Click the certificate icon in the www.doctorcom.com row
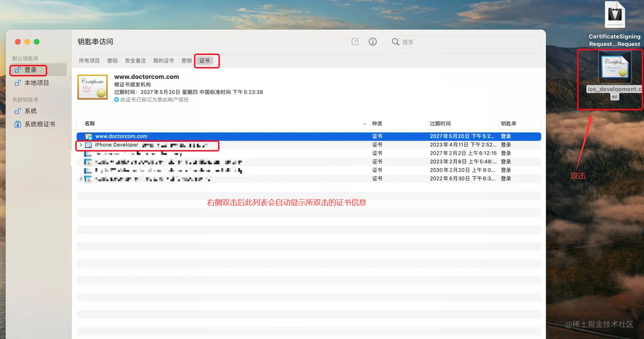Screen dimensions: 644x339 click(89, 137)
